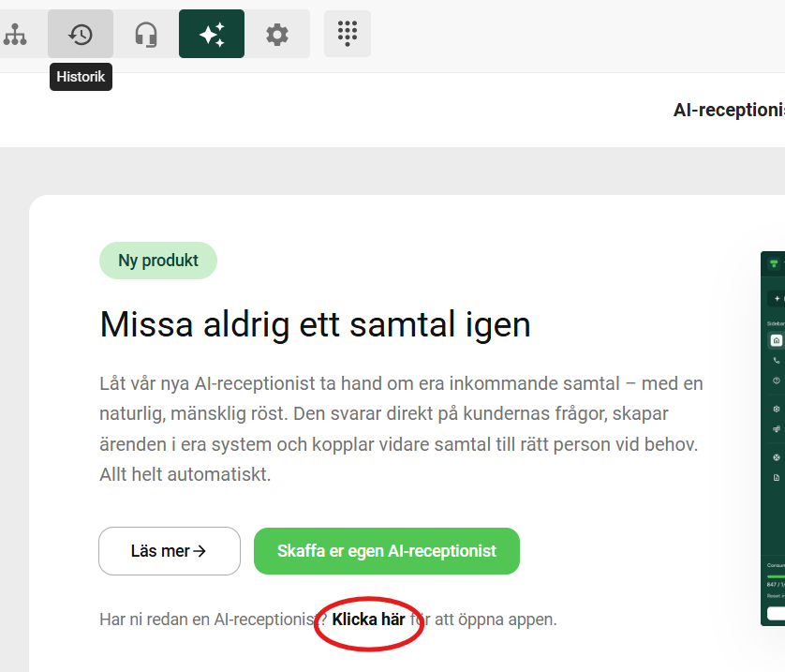Click the green consumption progress bar in preview
Image resolution: width=785 pixels, height=672 pixels.
coord(776,576)
